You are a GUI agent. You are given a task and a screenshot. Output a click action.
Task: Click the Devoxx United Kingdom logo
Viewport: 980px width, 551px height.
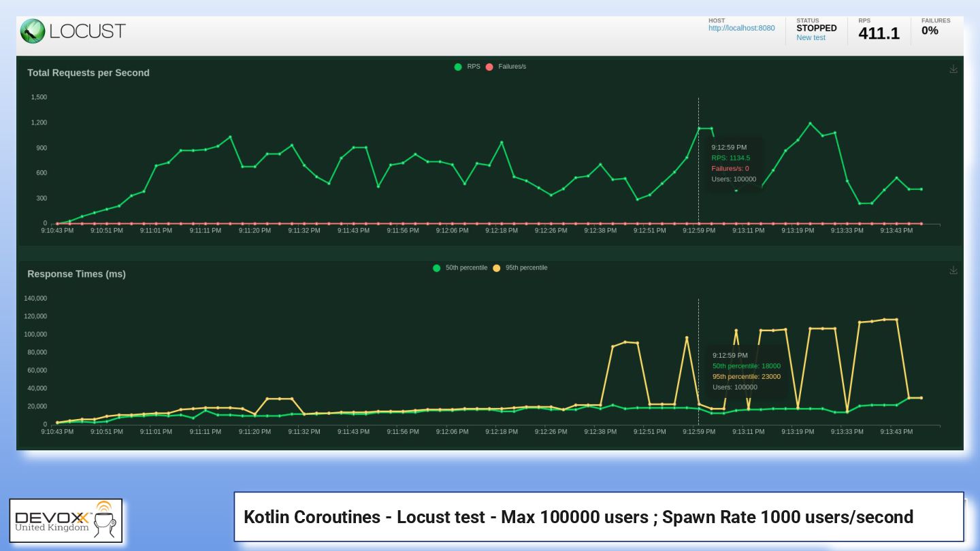[x=65, y=520]
